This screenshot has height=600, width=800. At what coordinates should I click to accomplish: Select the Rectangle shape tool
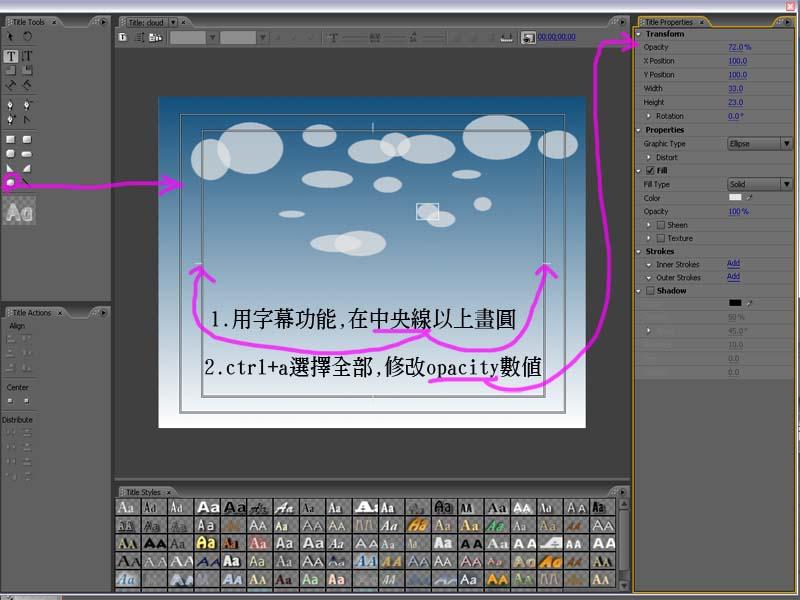tap(10, 138)
